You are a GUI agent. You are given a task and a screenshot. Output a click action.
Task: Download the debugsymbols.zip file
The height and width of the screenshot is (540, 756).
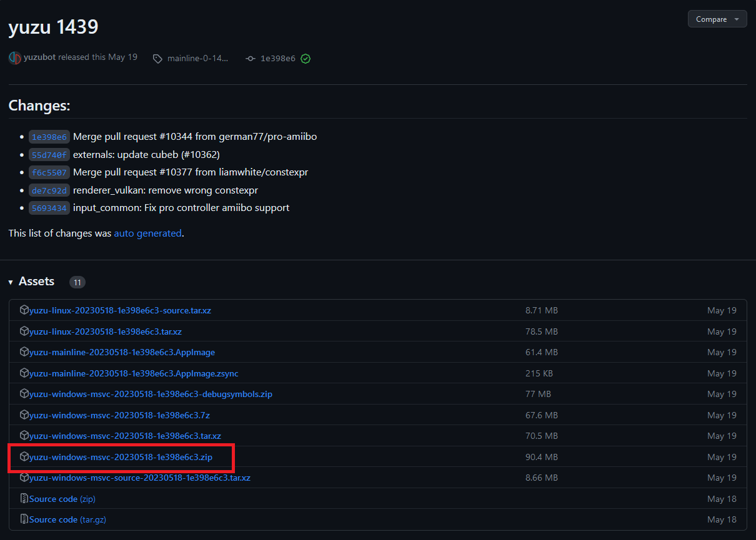(151, 394)
